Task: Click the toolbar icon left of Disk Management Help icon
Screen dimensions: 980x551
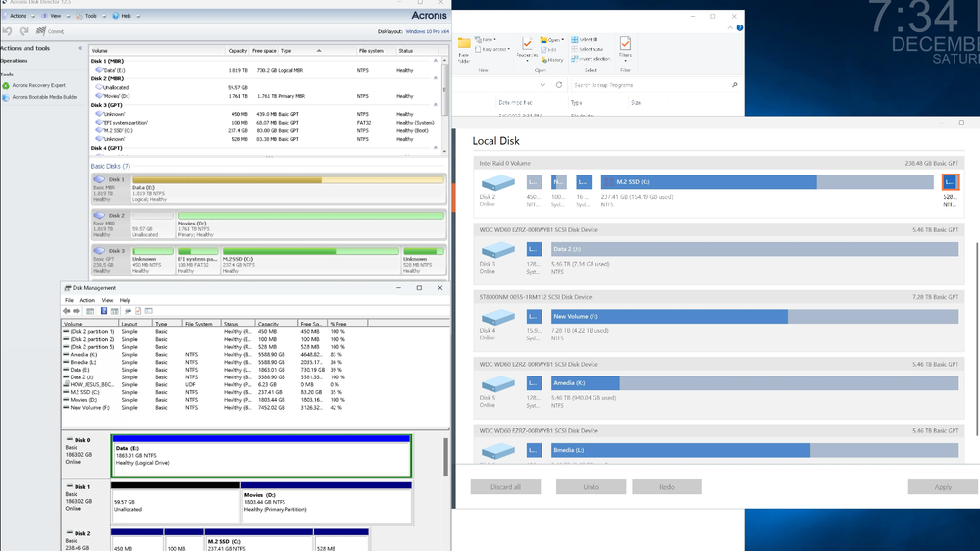Action: (90, 311)
